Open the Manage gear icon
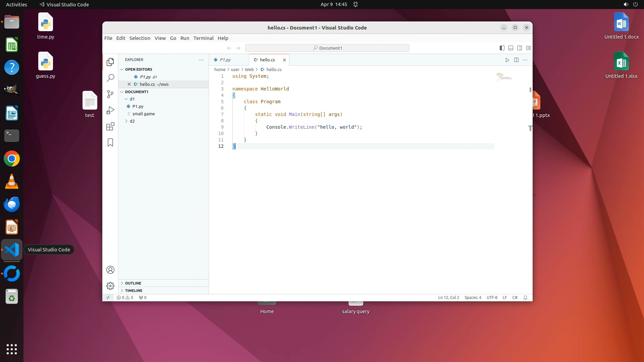Screen dimensions: 644x362 110,286
